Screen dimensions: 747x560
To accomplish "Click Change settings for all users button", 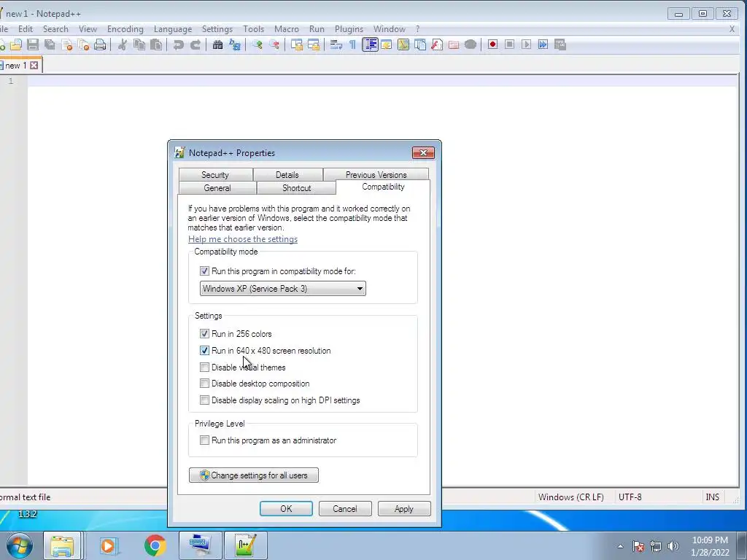I will pos(253,475).
